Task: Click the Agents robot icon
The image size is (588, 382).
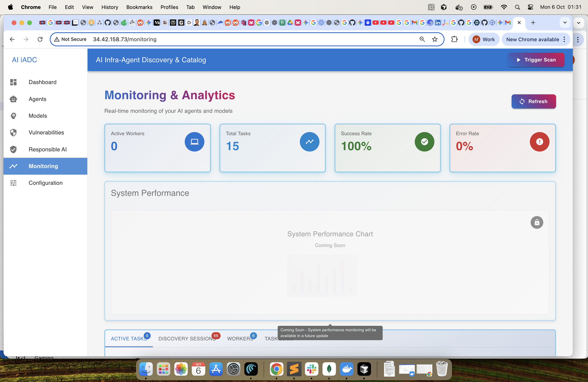Action: pyautogui.click(x=13, y=99)
